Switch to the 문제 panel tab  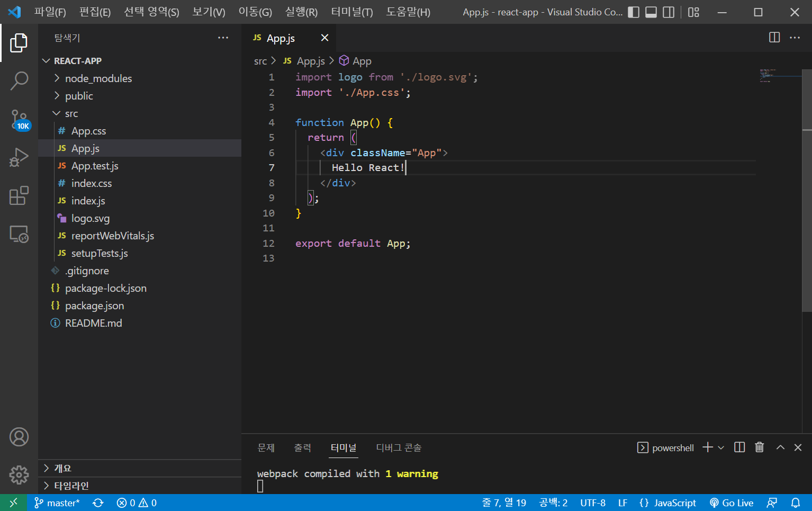click(x=266, y=447)
